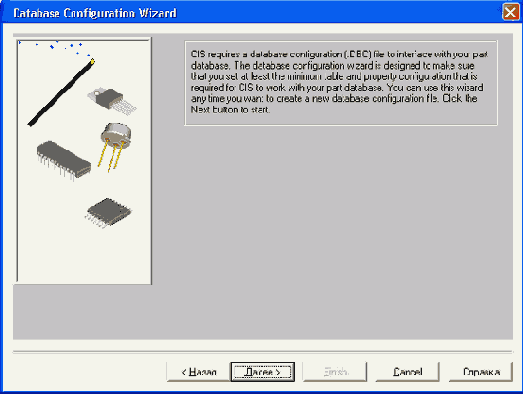Go back with the Назад button
The height and width of the screenshot is (394, 523).
(x=199, y=372)
